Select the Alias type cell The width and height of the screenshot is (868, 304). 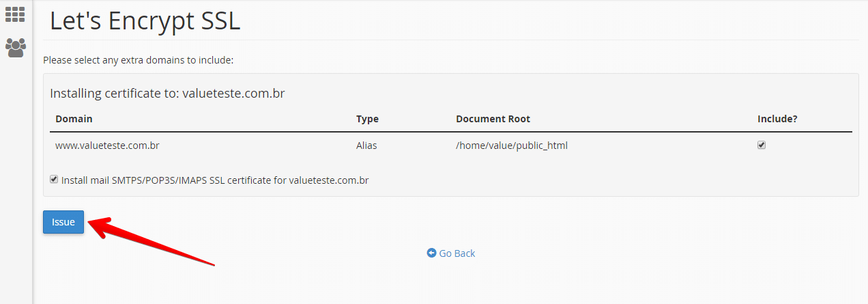tap(366, 146)
